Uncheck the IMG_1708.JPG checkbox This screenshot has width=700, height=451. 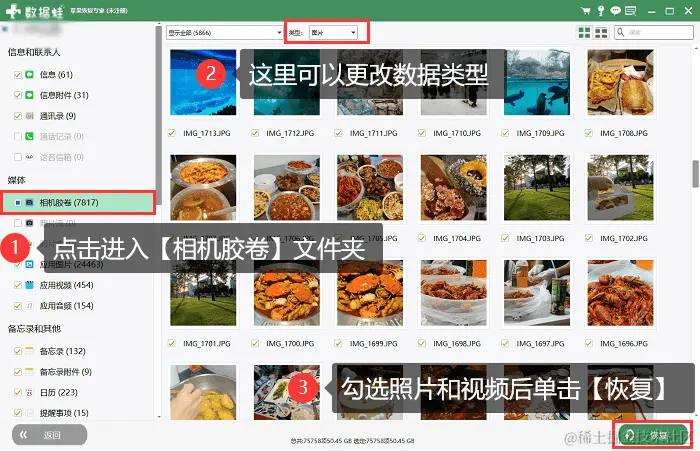click(x=589, y=133)
